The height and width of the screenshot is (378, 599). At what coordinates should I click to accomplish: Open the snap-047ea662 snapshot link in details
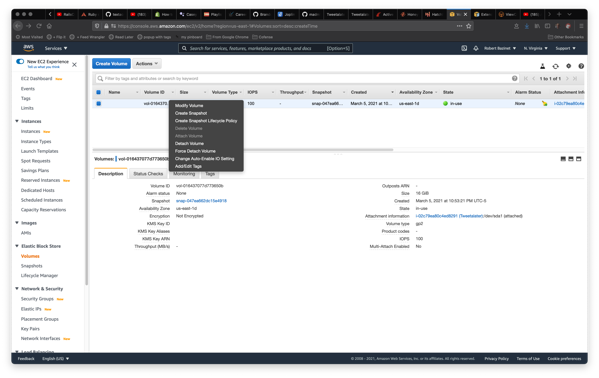201,201
